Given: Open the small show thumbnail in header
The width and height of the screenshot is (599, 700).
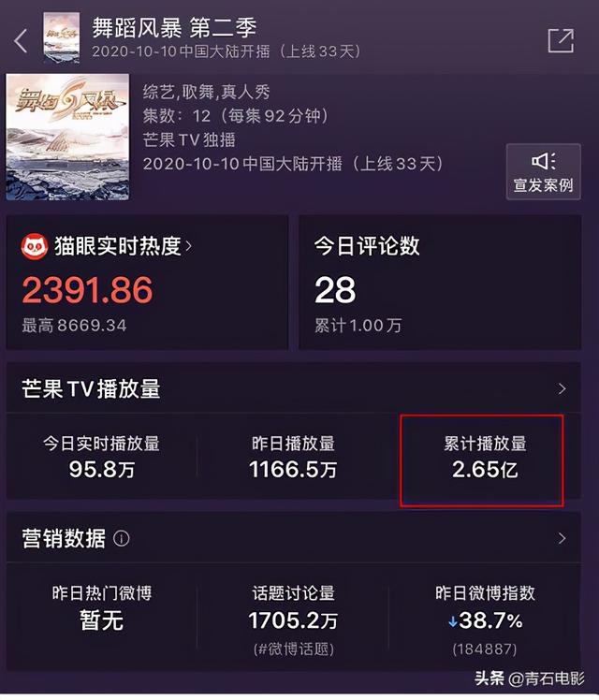Looking at the screenshot, I should click(x=62, y=38).
